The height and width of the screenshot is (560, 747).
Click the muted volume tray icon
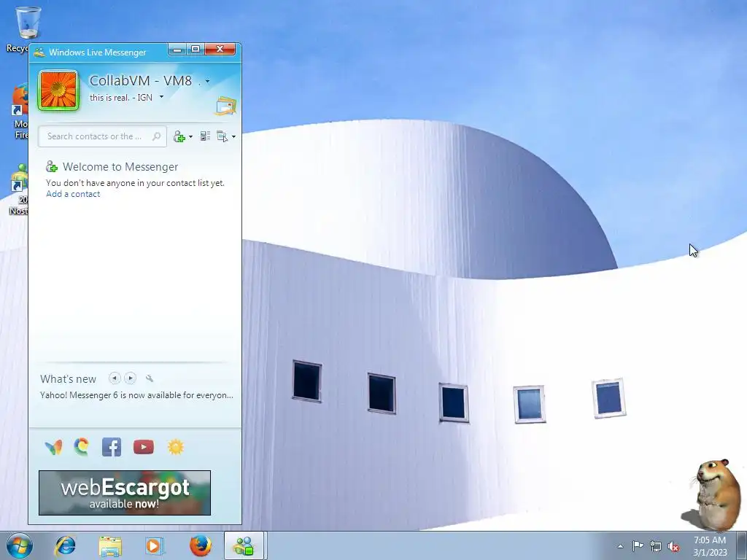[x=673, y=547]
